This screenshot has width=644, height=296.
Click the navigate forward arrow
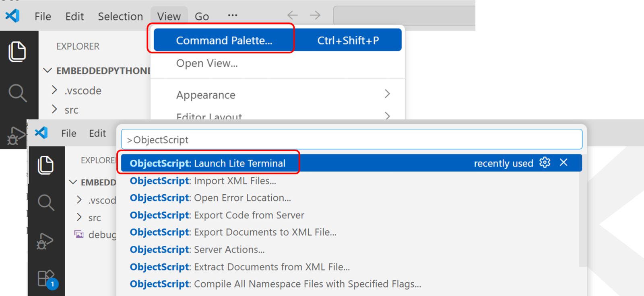[x=315, y=15]
